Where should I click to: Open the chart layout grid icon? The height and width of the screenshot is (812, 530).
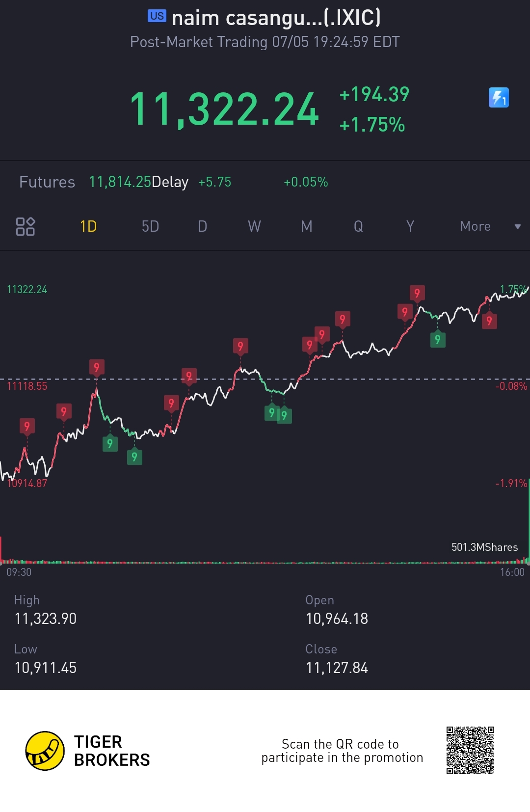(x=26, y=226)
